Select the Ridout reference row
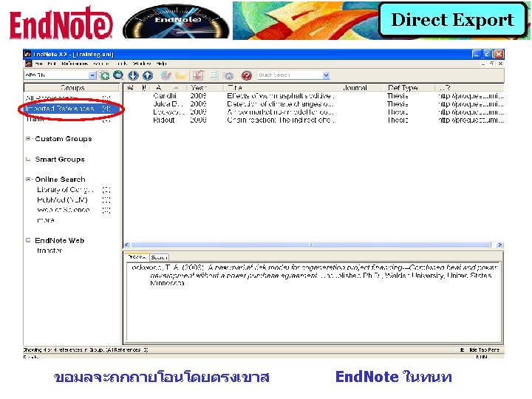The image size is (532, 399). pyautogui.click(x=313, y=120)
